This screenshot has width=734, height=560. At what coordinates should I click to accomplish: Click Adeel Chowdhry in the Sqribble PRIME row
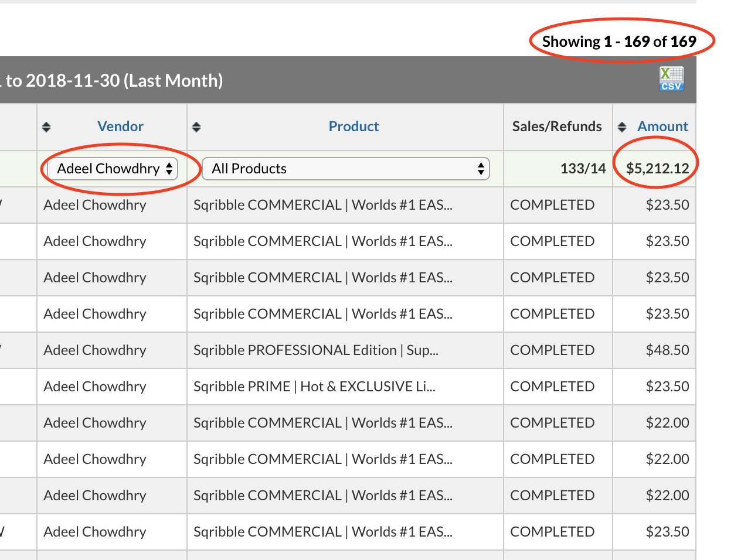pos(95,387)
